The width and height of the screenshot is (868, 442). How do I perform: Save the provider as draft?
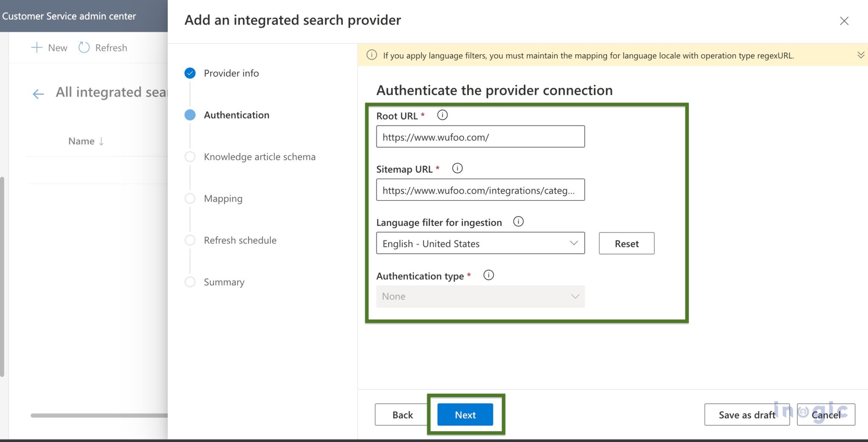(x=746, y=414)
